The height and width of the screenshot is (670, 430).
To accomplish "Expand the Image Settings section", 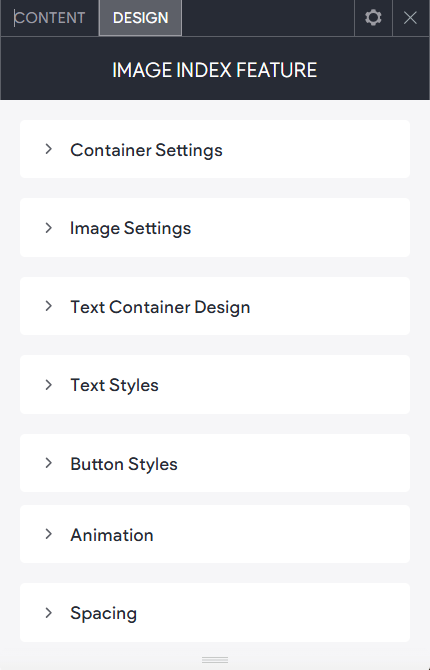I will pyautogui.click(x=215, y=228).
